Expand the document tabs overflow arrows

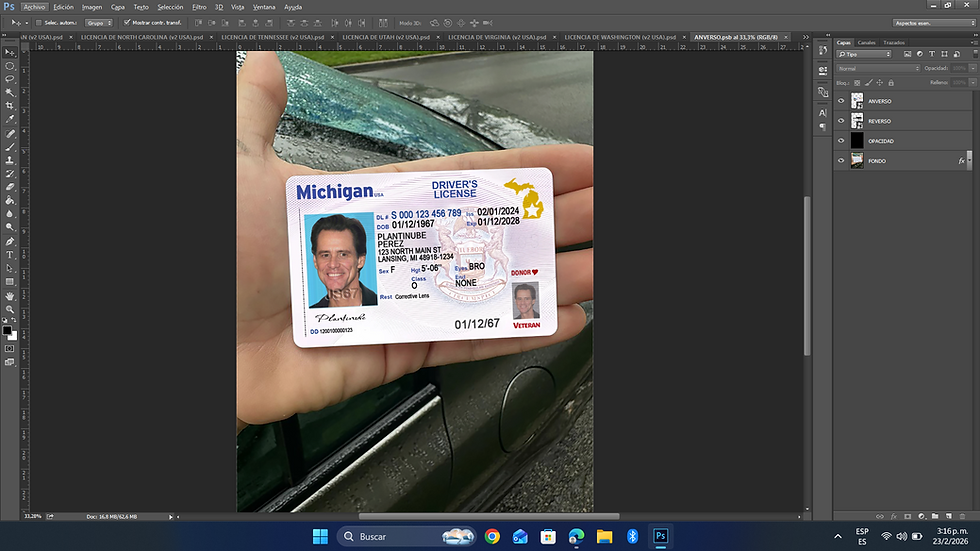pyautogui.click(x=806, y=37)
